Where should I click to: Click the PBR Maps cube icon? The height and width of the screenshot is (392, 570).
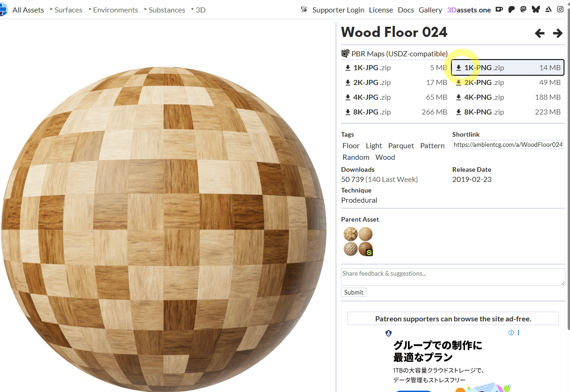point(345,54)
